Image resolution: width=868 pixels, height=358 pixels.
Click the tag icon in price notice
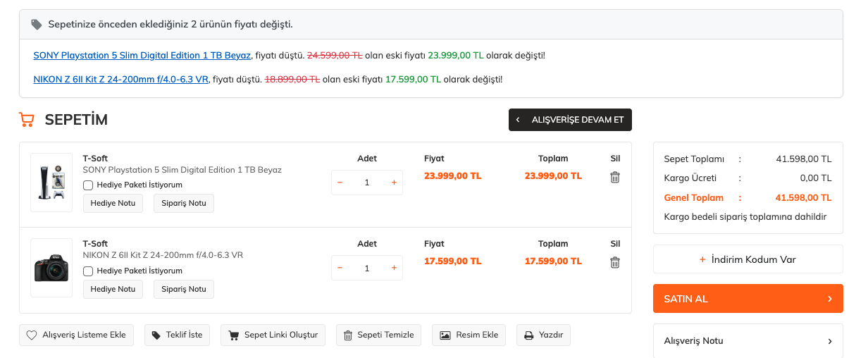[x=37, y=25]
